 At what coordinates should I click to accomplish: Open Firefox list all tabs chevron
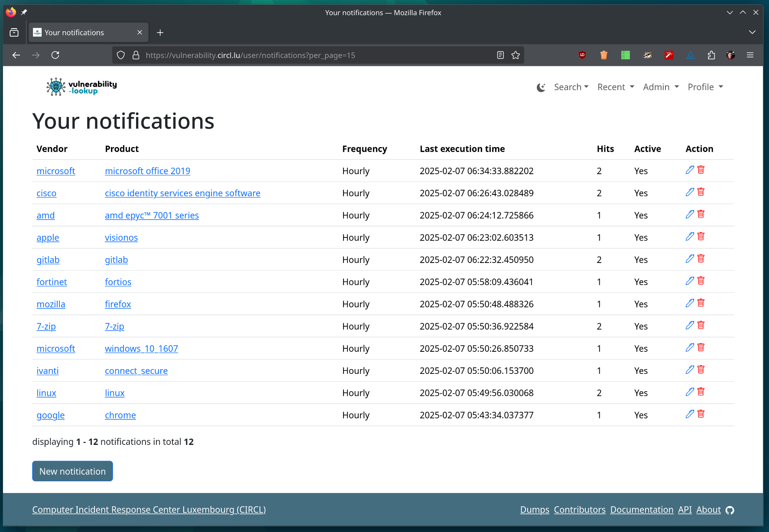click(752, 32)
